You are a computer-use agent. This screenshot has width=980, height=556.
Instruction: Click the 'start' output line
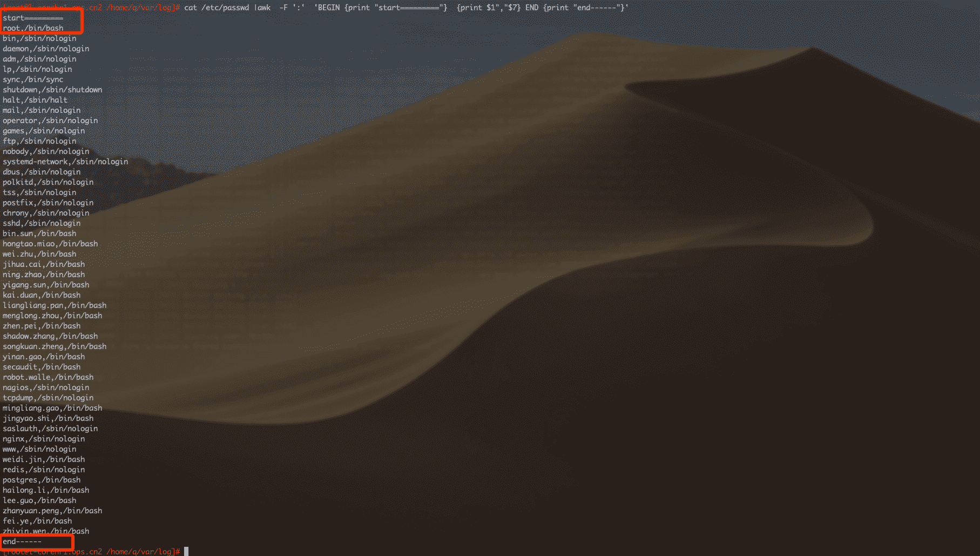tap(32, 18)
